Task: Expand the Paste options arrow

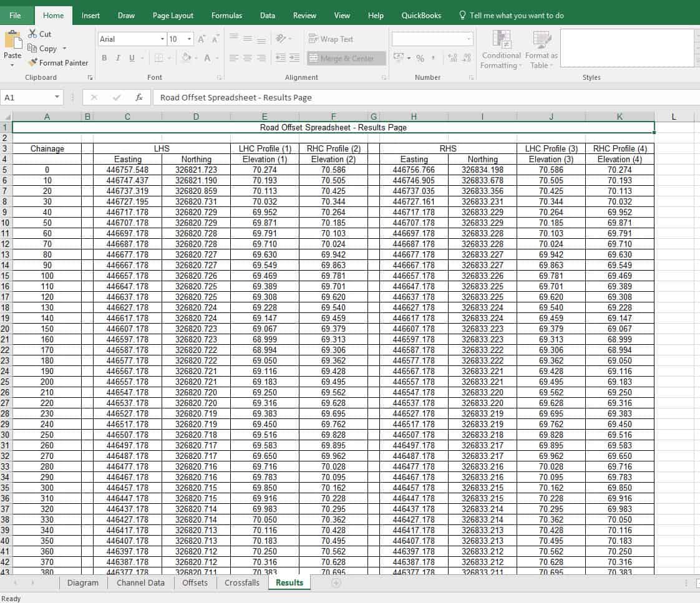Action: coord(12,65)
